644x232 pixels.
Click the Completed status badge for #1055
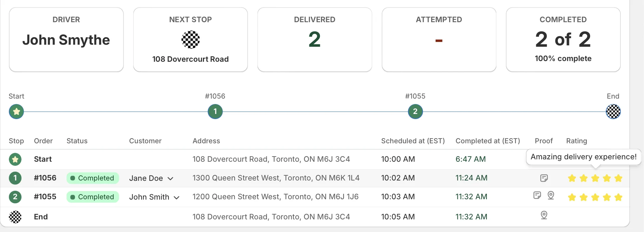click(93, 197)
